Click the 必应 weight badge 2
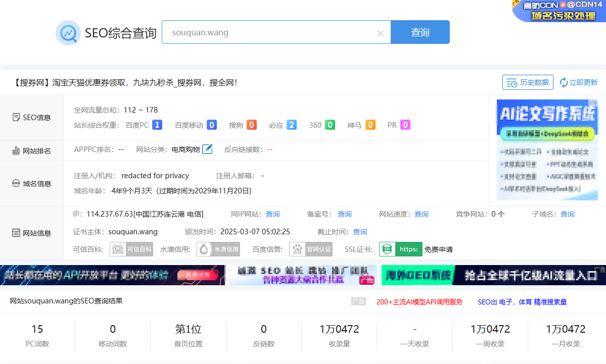The height and width of the screenshot is (364, 606). (x=292, y=125)
